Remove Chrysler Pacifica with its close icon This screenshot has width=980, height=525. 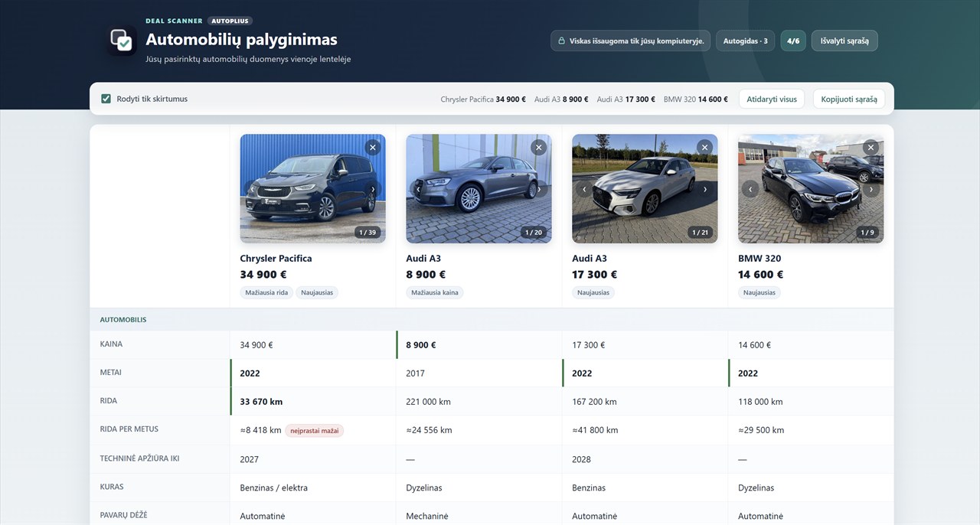tap(373, 147)
